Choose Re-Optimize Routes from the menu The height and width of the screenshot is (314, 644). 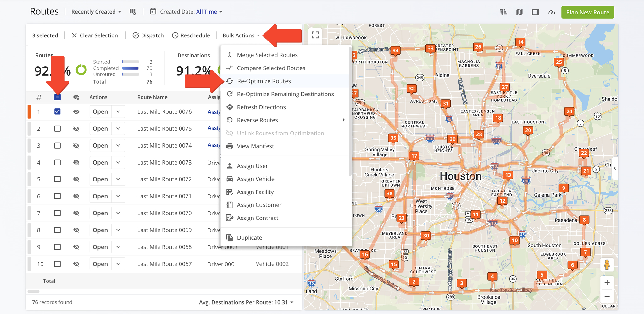click(x=264, y=81)
